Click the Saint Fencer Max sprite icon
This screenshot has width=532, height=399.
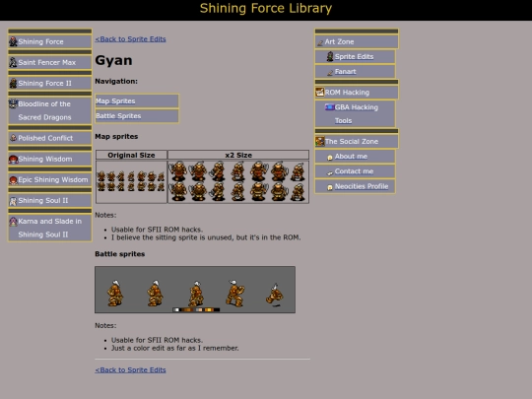pos(13,62)
